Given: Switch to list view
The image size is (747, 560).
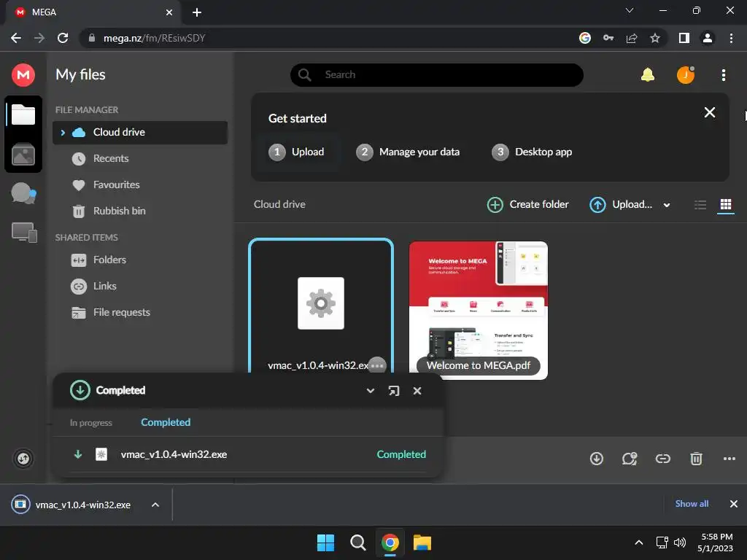Looking at the screenshot, I should tap(700, 205).
